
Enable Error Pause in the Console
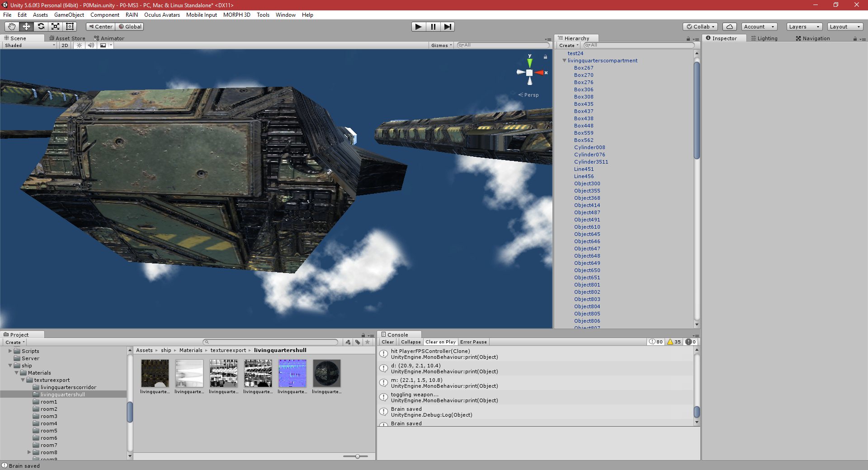click(x=473, y=342)
